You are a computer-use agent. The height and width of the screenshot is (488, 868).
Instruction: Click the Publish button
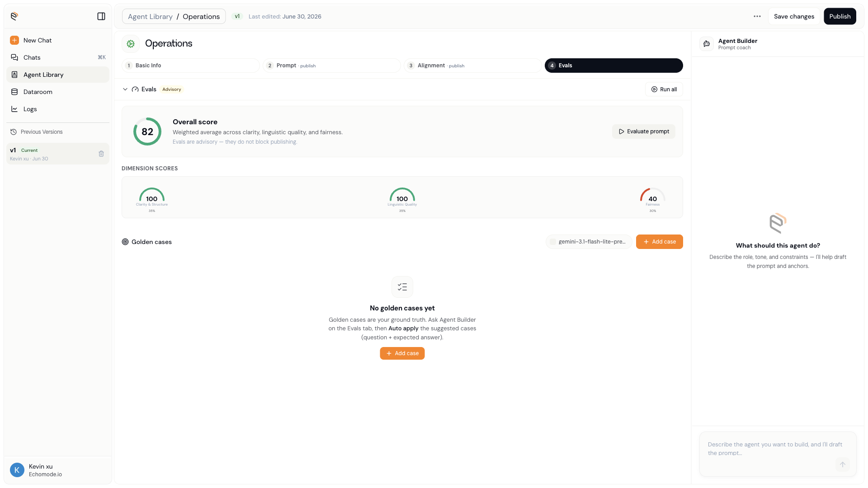(840, 16)
